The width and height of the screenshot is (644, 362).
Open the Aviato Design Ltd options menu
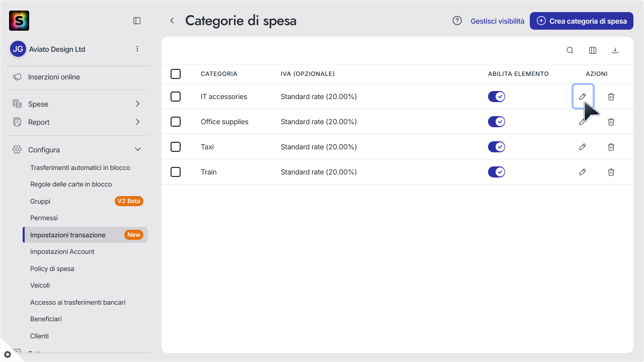tap(137, 49)
